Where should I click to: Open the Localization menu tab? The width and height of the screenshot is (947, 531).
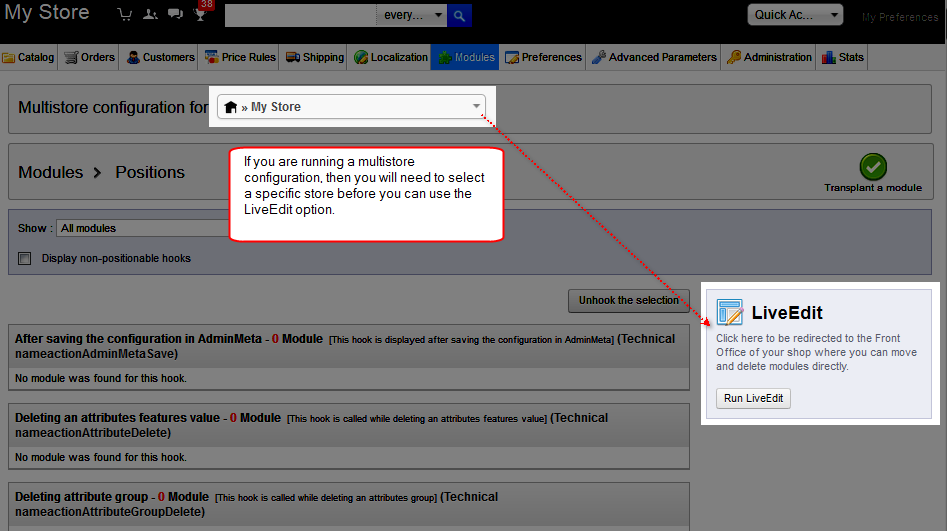390,57
